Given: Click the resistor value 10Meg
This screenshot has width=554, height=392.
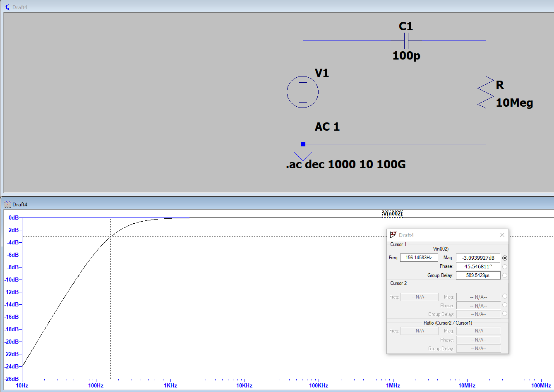Looking at the screenshot, I should (514, 103).
